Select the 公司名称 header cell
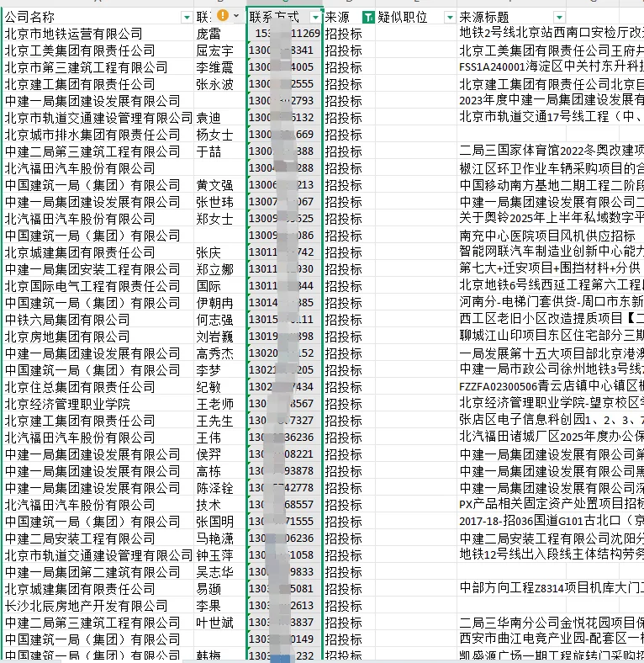 [x=98, y=17]
